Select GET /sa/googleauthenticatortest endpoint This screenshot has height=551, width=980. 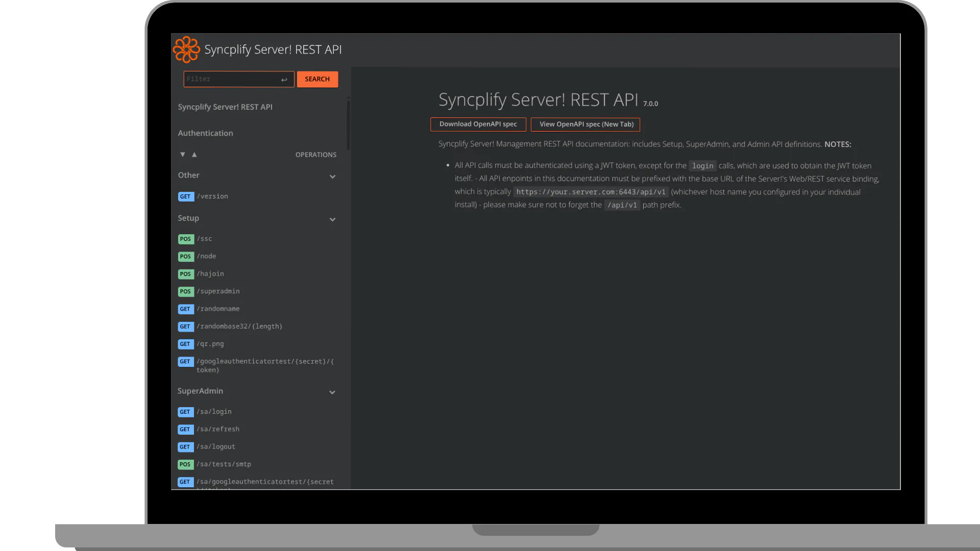click(x=256, y=483)
